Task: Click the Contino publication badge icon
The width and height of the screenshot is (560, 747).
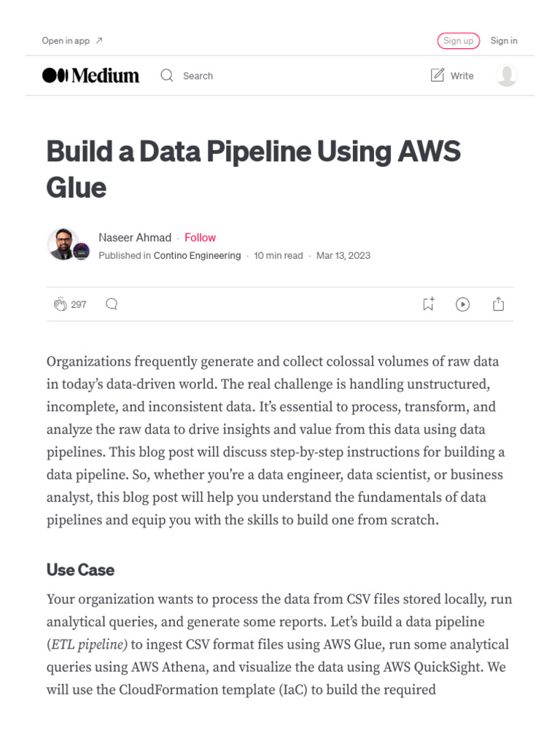Action: coord(82,251)
